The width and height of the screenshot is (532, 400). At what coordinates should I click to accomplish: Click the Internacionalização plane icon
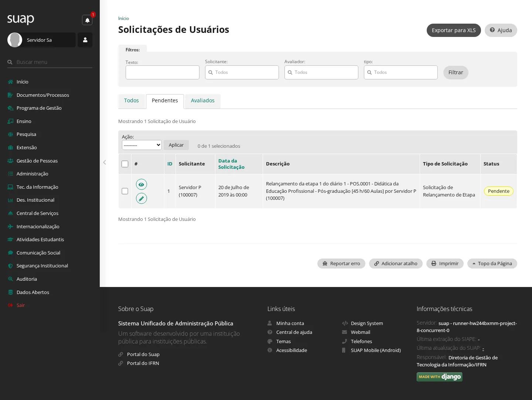click(x=10, y=226)
